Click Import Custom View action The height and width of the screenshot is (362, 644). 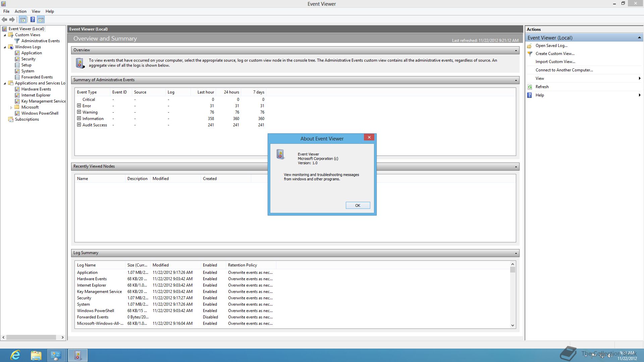pos(555,62)
